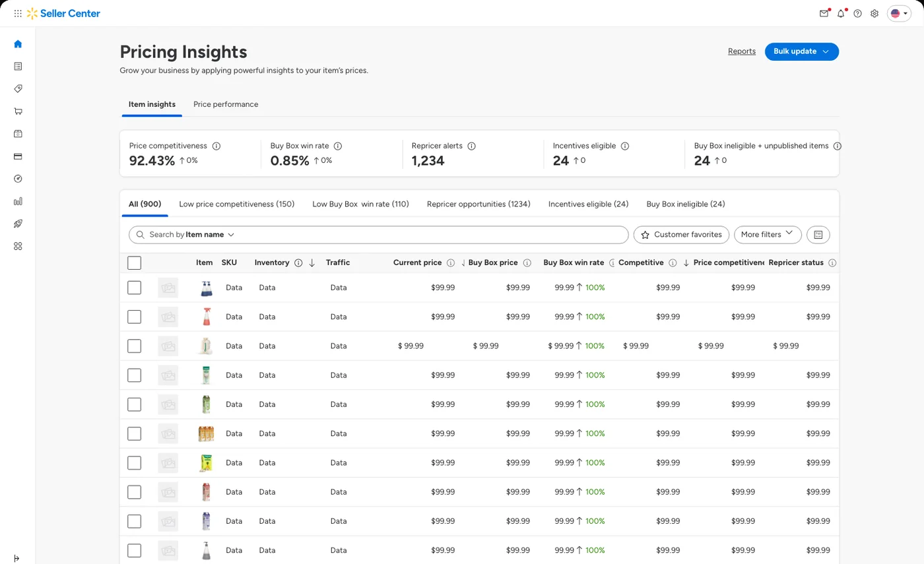Open the help question mark icon
The image size is (924, 564).
857,13
